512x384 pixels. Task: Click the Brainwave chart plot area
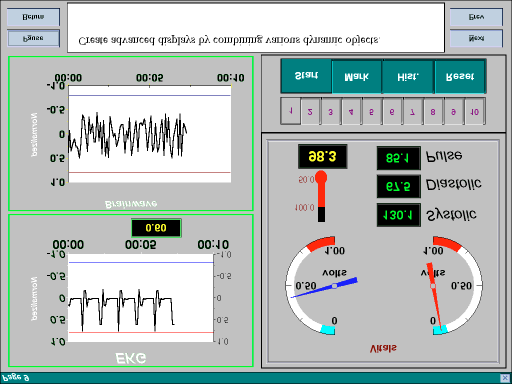coord(150,134)
